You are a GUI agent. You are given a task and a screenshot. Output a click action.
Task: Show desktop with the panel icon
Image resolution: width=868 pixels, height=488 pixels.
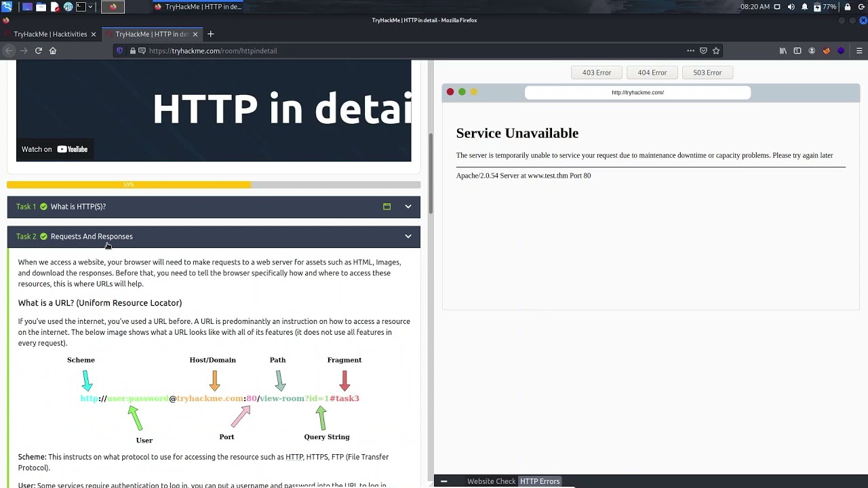pos(27,7)
